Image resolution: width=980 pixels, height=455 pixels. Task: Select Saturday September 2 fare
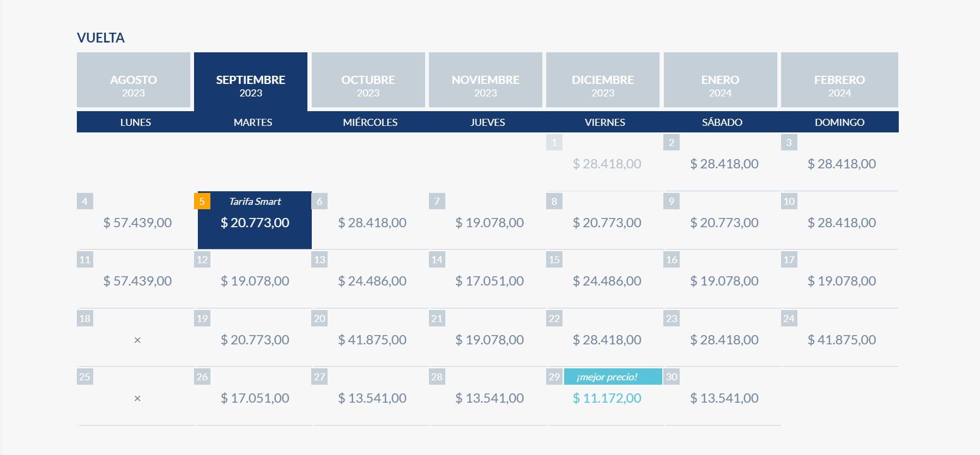(x=724, y=163)
